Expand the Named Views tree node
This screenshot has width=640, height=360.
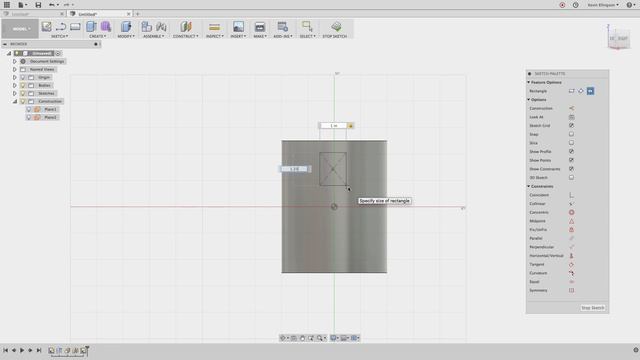coord(15,69)
